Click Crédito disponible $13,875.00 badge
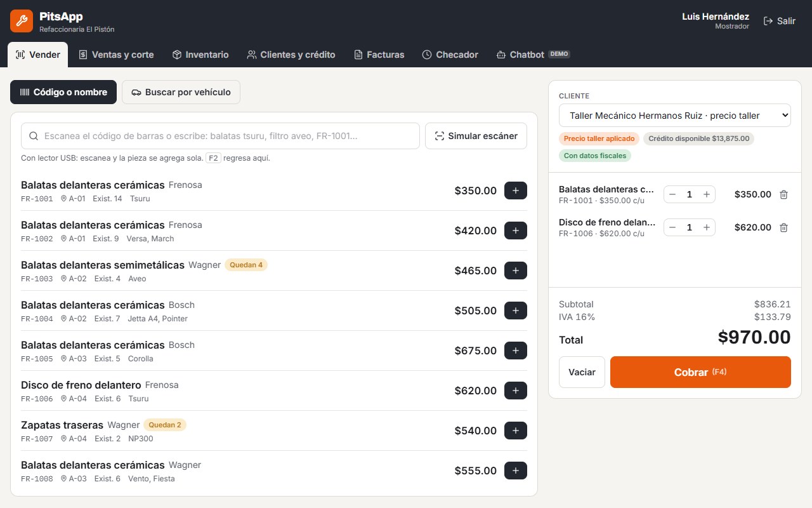This screenshot has height=508, width=812. 698,138
